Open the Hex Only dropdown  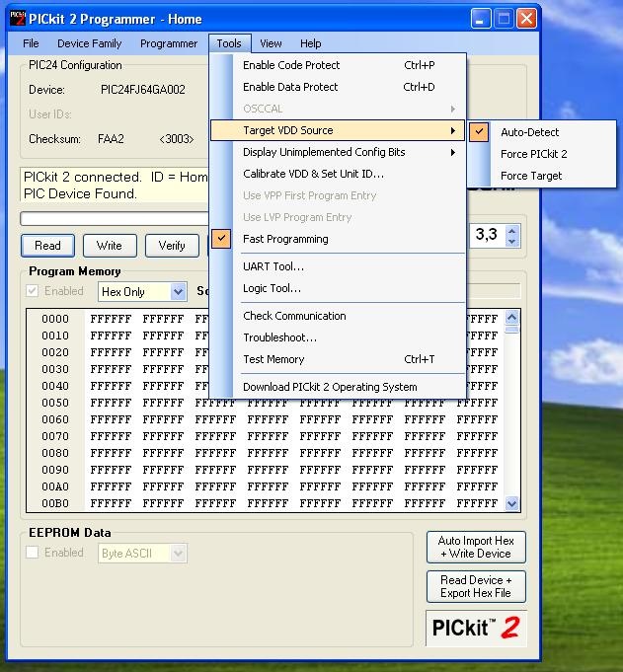(x=179, y=292)
